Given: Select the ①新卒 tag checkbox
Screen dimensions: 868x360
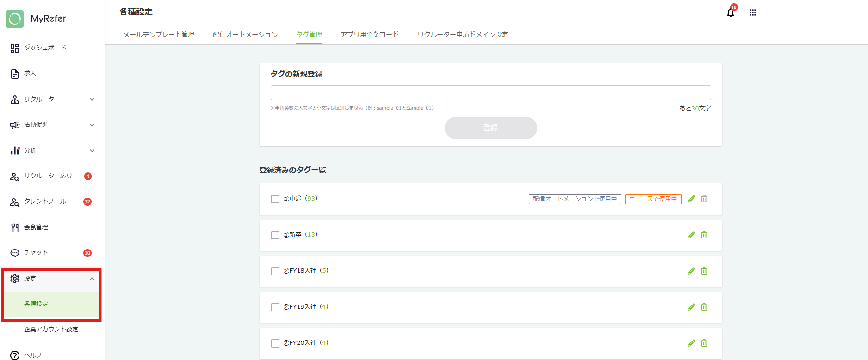Looking at the screenshot, I should pos(275,235).
